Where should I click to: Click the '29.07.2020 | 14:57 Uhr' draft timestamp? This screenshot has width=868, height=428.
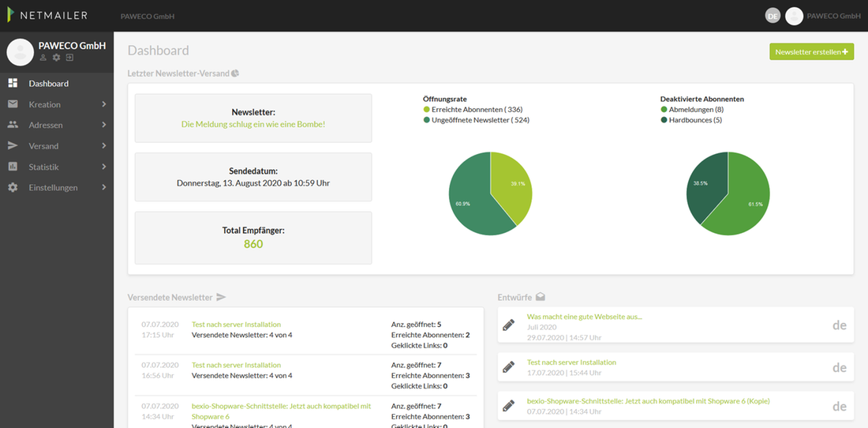[x=564, y=337]
